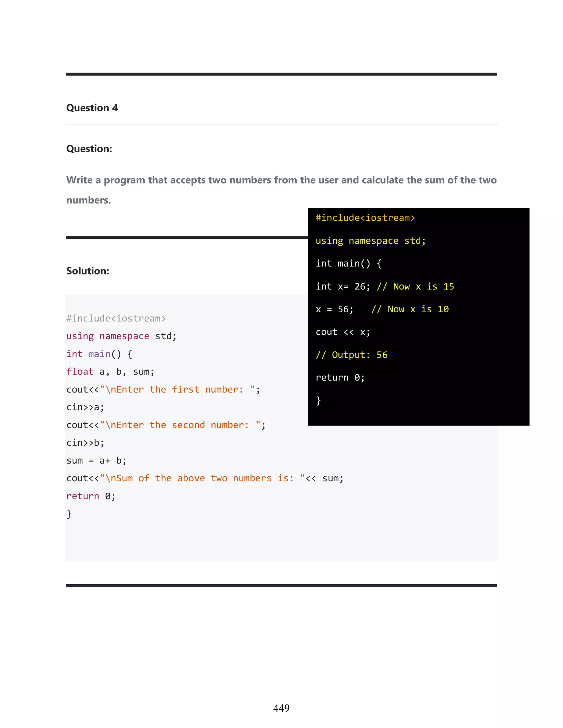Click 'int main() {' in the light solution block
Image resolution: width=563 pixels, height=728 pixels.
point(100,354)
